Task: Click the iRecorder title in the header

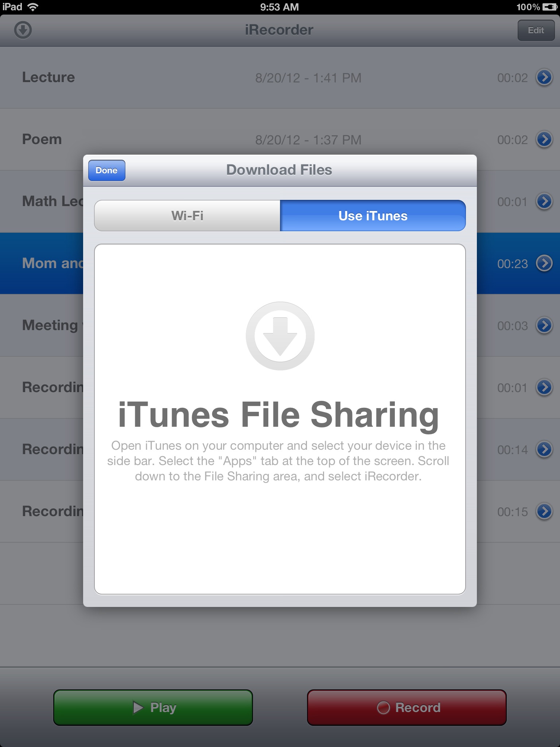Action: click(279, 30)
